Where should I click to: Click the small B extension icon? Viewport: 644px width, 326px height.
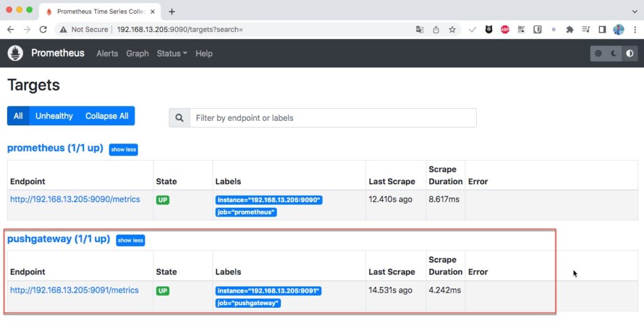(x=553, y=30)
